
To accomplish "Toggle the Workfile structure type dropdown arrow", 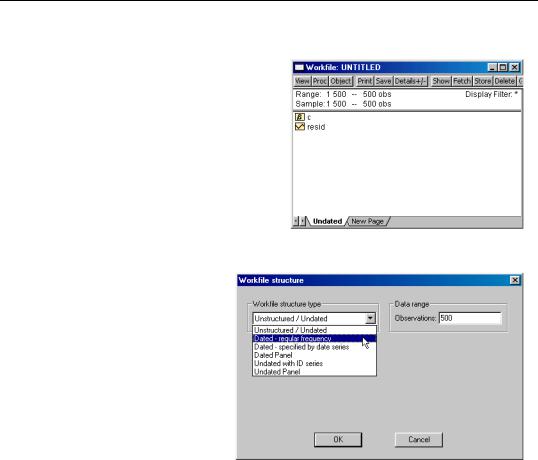I will coord(370,318).
